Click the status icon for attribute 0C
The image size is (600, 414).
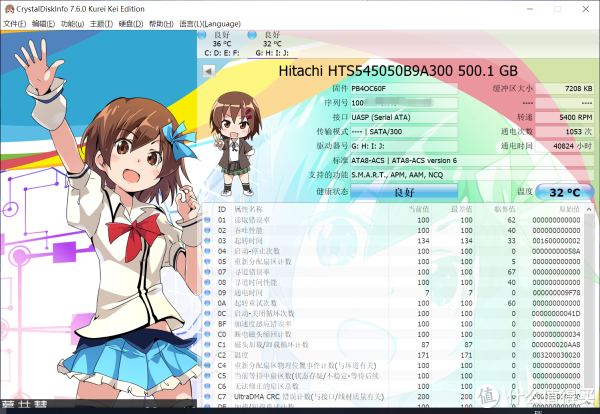[207, 313]
